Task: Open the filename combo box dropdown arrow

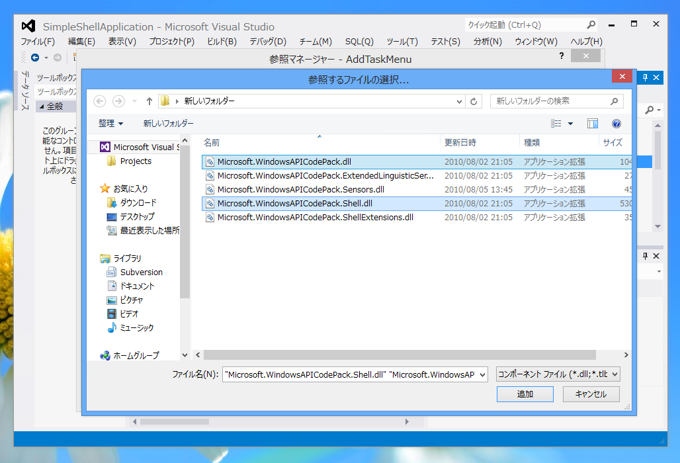Action: coord(483,375)
